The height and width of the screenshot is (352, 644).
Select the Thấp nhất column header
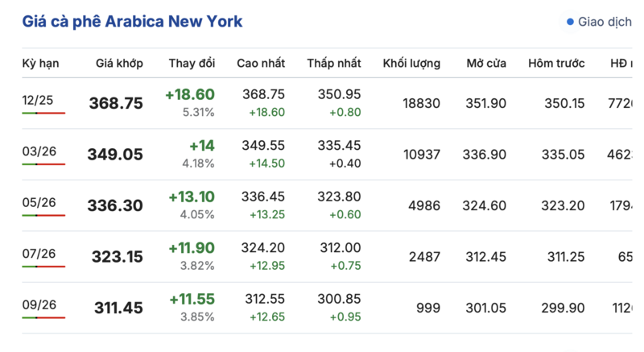334,63
